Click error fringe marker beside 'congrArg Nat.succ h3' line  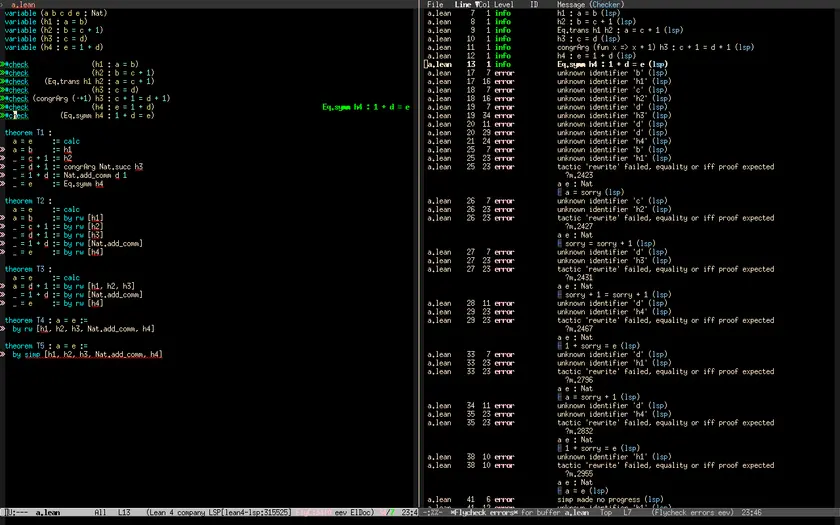[3, 167]
